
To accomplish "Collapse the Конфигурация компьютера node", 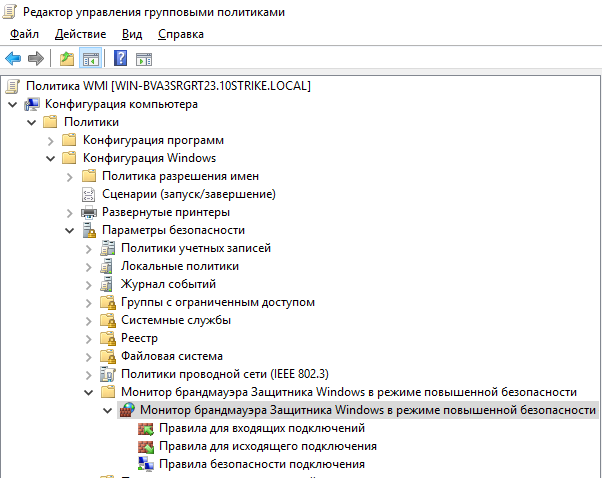I will click(x=12, y=104).
